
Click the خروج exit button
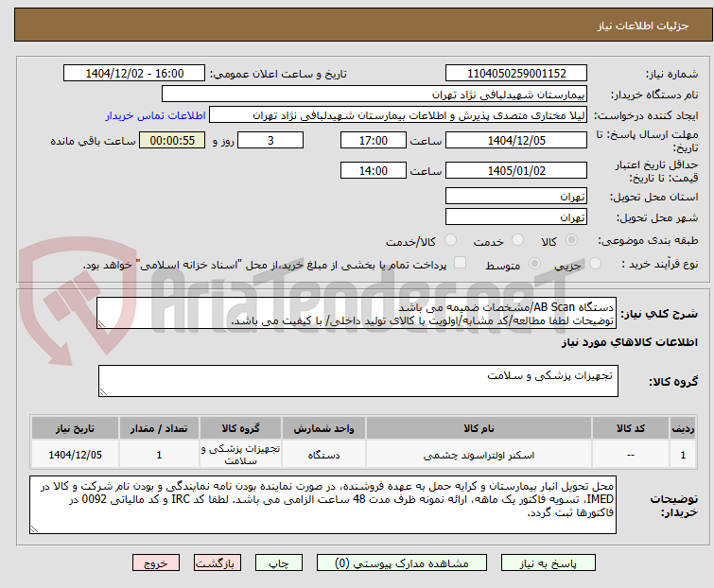click(x=156, y=563)
